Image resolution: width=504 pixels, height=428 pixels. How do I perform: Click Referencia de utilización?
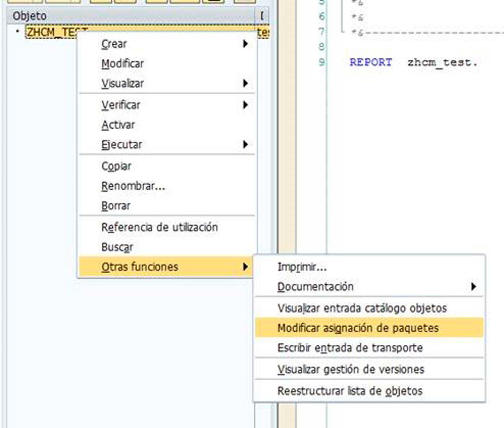point(160,227)
